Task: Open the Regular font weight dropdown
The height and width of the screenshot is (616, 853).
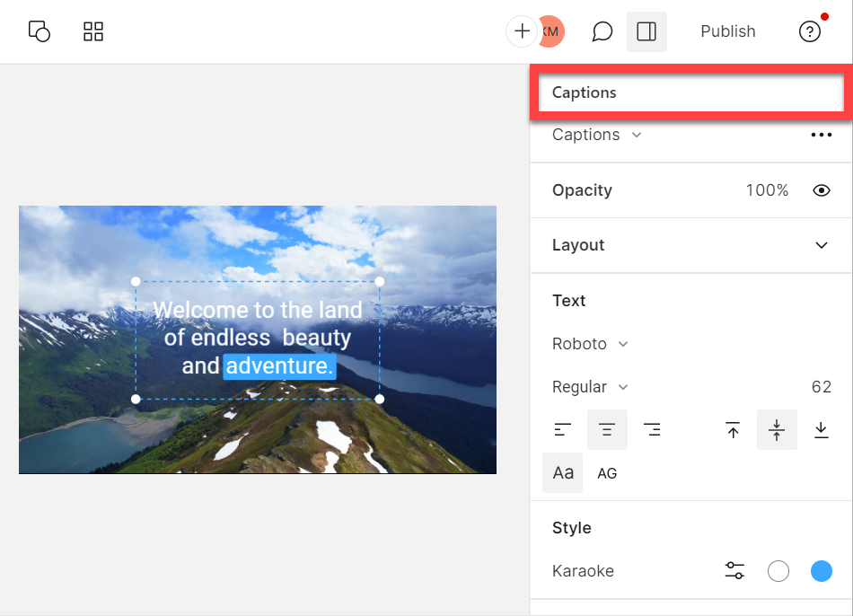Action: pos(590,387)
